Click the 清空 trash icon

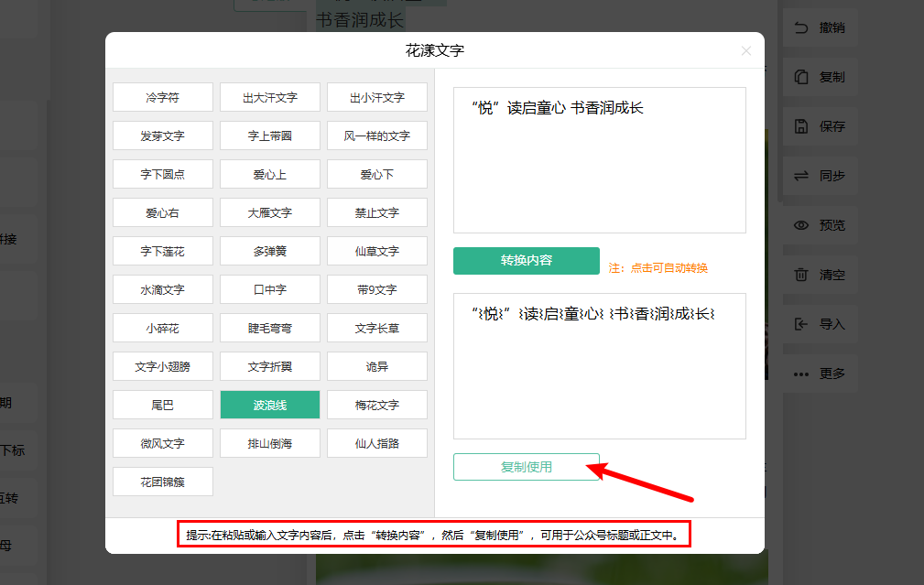[801, 275]
